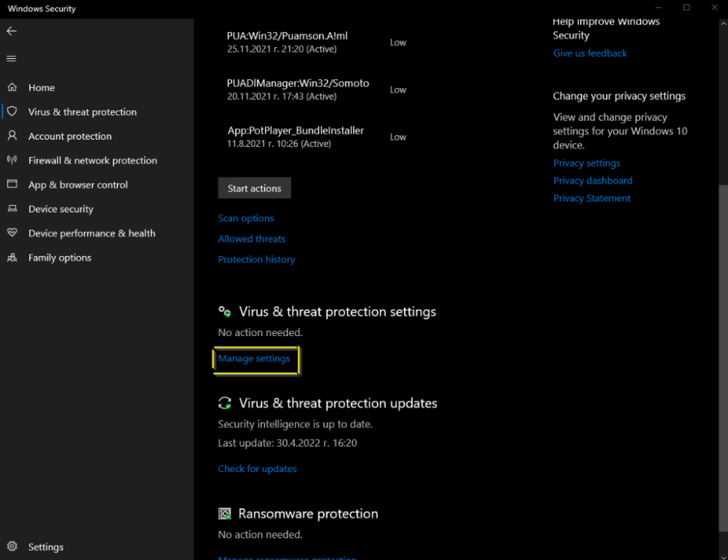The image size is (728, 560).
Task: Open Firewall & network protection
Action: 97,161
